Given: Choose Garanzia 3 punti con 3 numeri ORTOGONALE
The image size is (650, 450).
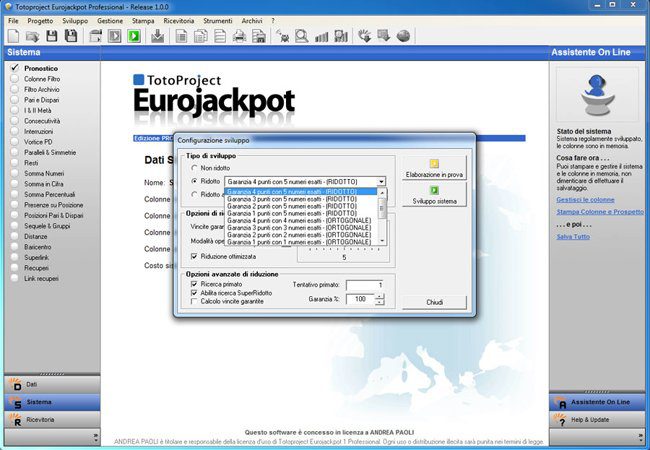Looking at the screenshot, I should (301, 227).
